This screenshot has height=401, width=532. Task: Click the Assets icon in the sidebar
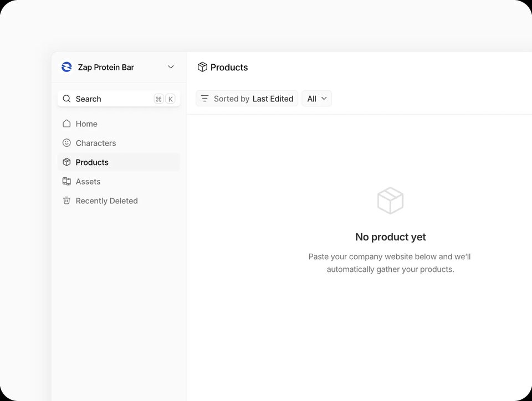tap(66, 181)
